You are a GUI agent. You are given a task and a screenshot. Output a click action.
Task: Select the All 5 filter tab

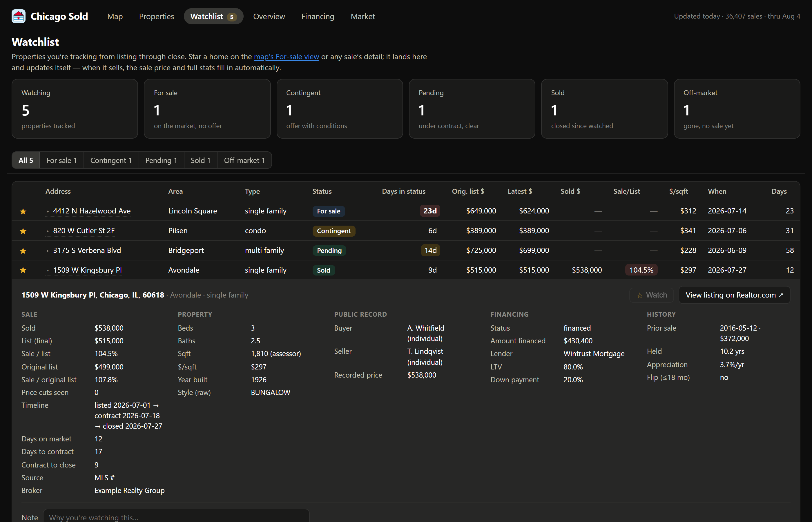point(26,160)
